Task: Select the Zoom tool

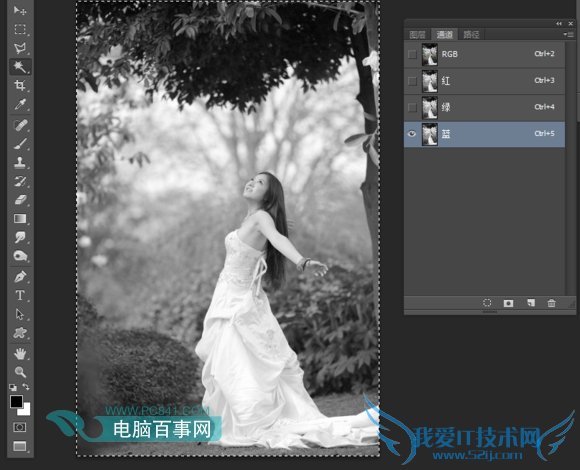Action: coord(20,372)
